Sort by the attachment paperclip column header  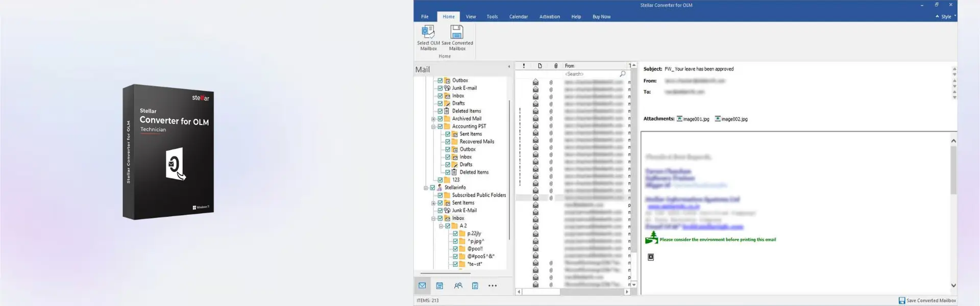(x=556, y=66)
